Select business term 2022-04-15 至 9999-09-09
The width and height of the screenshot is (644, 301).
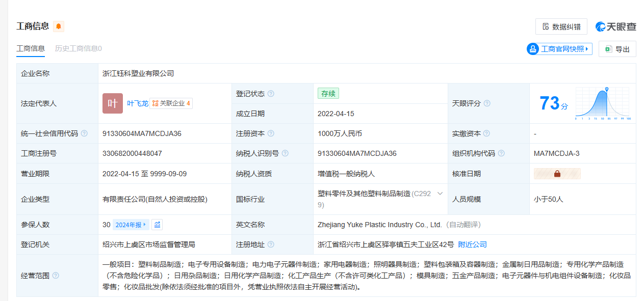[144, 174]
